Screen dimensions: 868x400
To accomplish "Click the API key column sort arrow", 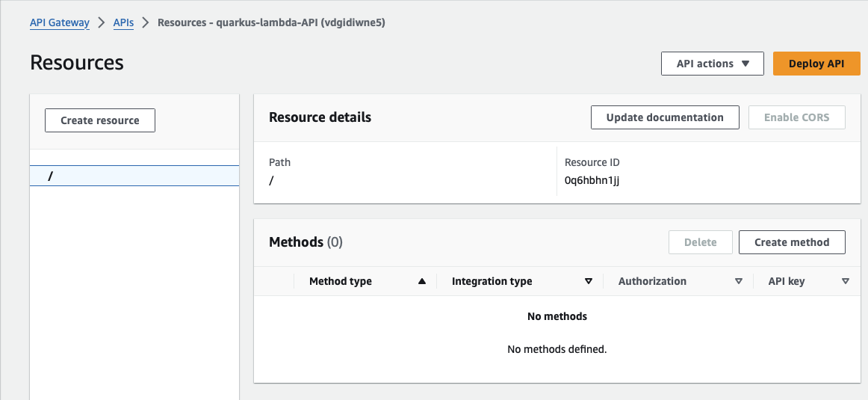I will pyautogui.click(x=846, y=281).
